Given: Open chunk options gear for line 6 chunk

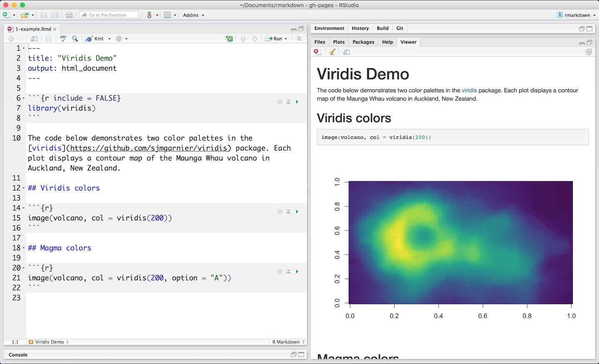Looking at the screenshot, I should [280, 102].
